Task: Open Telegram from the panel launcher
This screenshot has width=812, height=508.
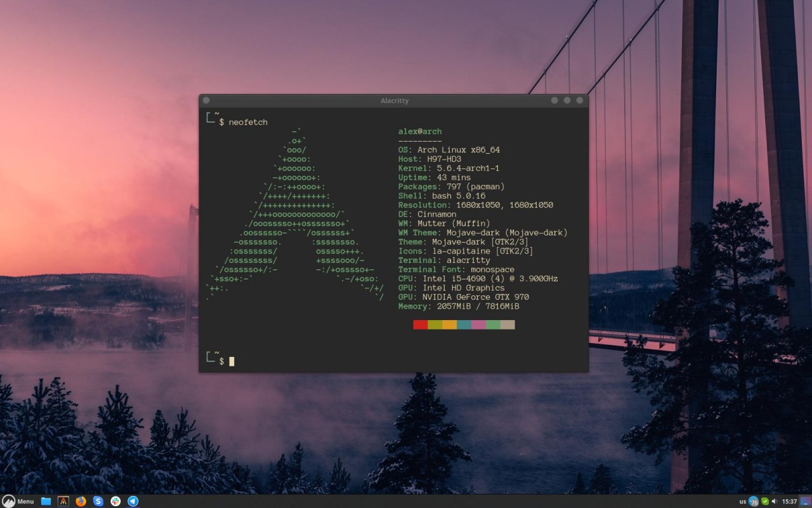Action: pos(133,501)
